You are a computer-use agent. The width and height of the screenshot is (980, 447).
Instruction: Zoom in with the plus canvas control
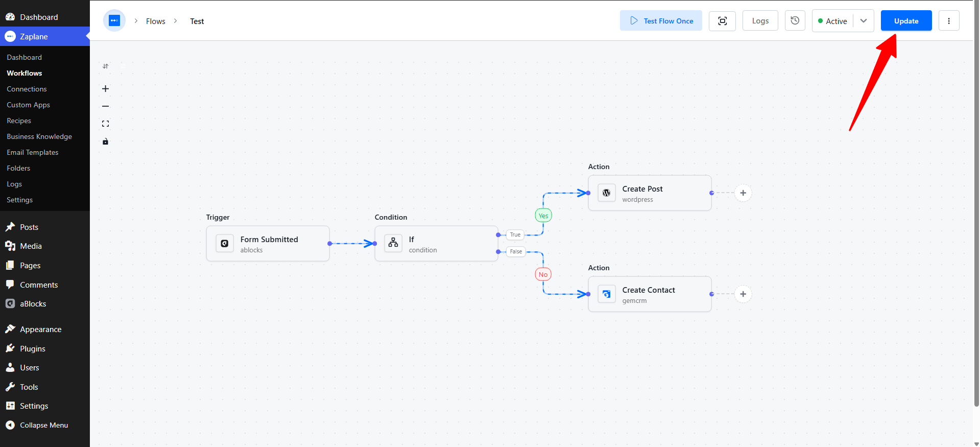tap(106, 89)
